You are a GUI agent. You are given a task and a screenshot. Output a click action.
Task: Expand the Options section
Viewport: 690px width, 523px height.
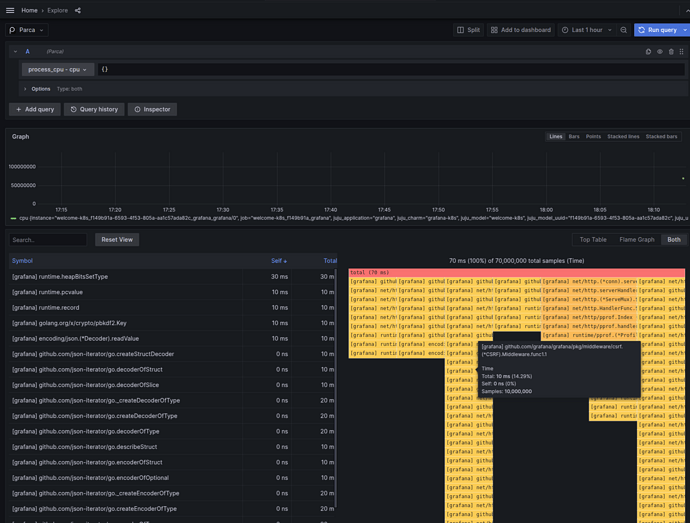[25, 89]
